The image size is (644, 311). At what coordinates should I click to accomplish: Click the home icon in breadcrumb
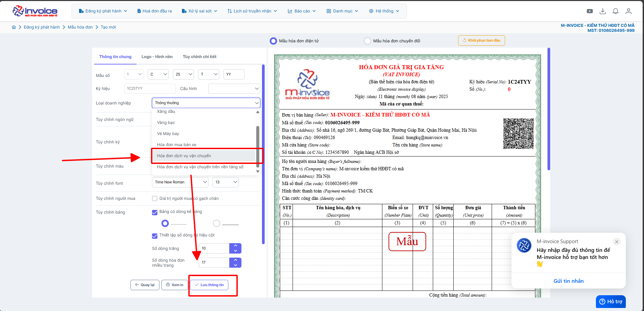tap(14, 27)
